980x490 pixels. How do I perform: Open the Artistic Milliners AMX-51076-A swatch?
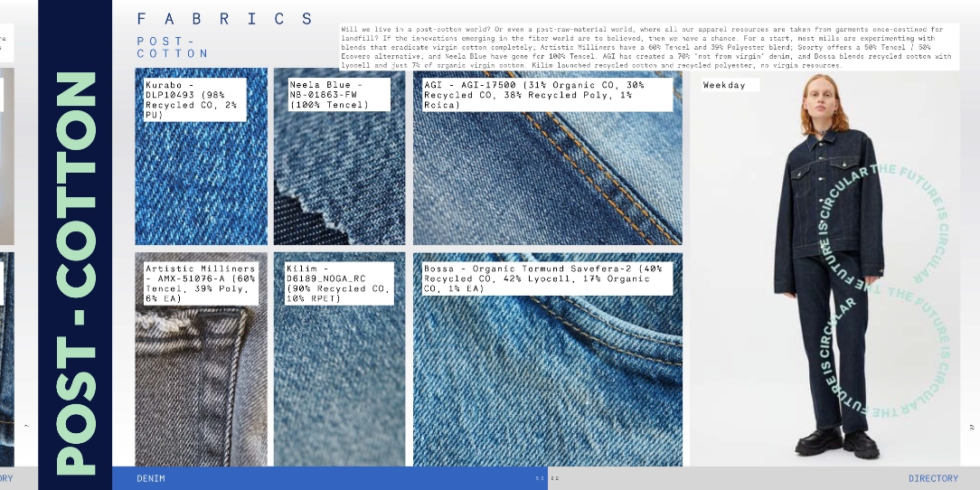[202, 360]
